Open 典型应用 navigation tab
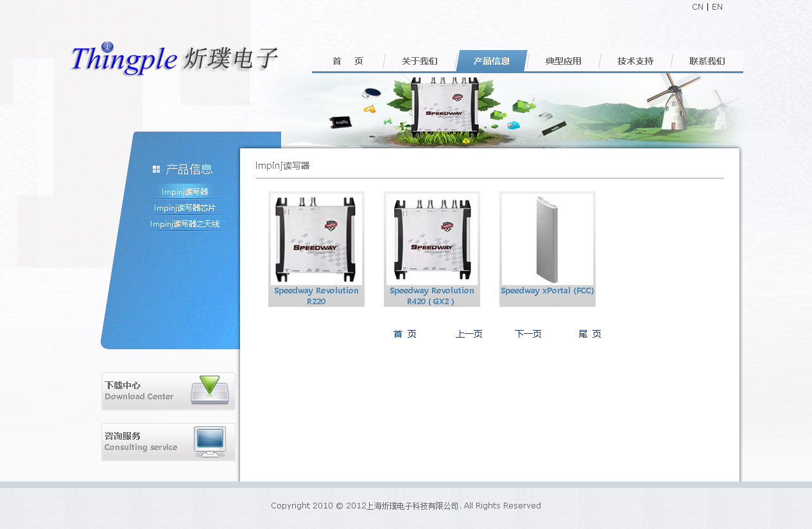Image resolution: width=812 pixels, height=529 pixels. 564,61
